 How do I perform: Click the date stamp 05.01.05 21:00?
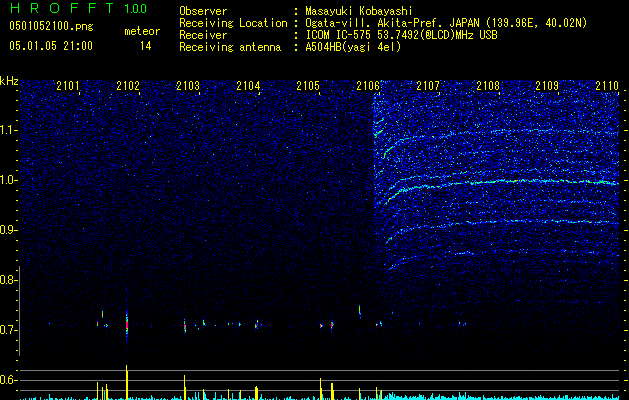tap(51, 46)
